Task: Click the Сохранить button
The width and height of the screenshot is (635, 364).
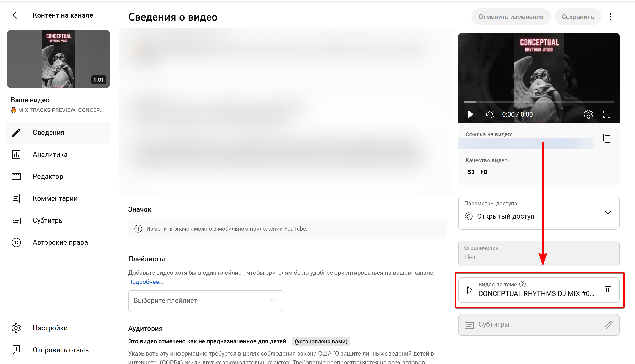Action: tap(577, 17)
